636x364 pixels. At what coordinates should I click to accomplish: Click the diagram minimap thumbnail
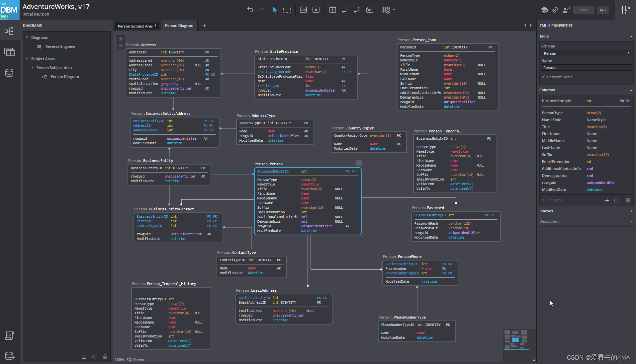pyautogui.click(x=516, y=339)
